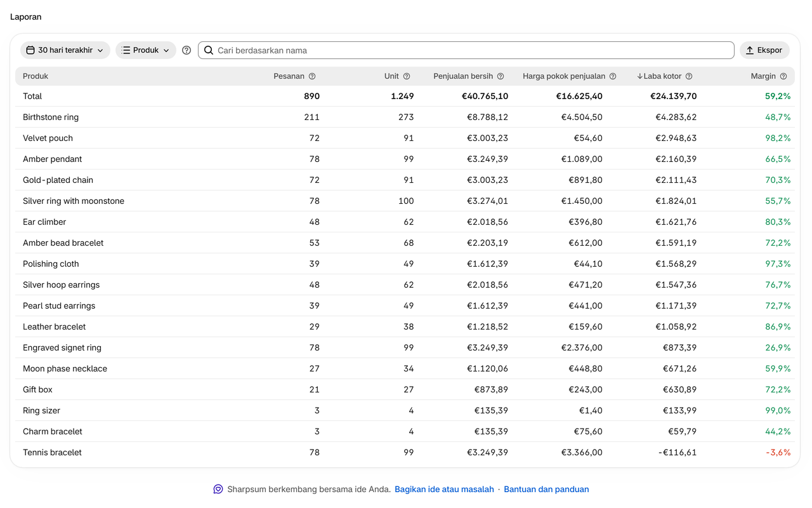The height and width of the screenshot is (508, 812).
Task: Click the Unit column help icon
Action: point(407,76)
